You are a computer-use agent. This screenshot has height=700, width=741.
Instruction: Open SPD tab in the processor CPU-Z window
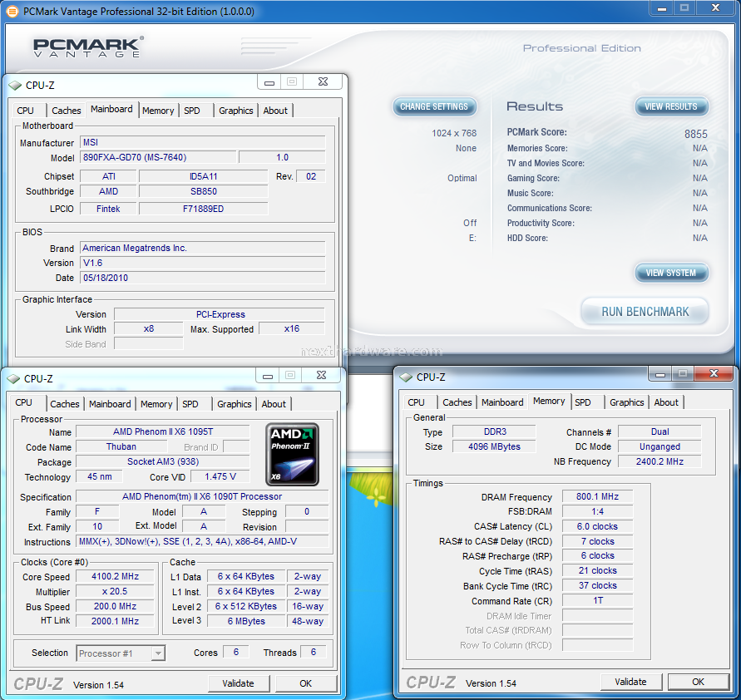pyautogui.click(x=190, y=404)
